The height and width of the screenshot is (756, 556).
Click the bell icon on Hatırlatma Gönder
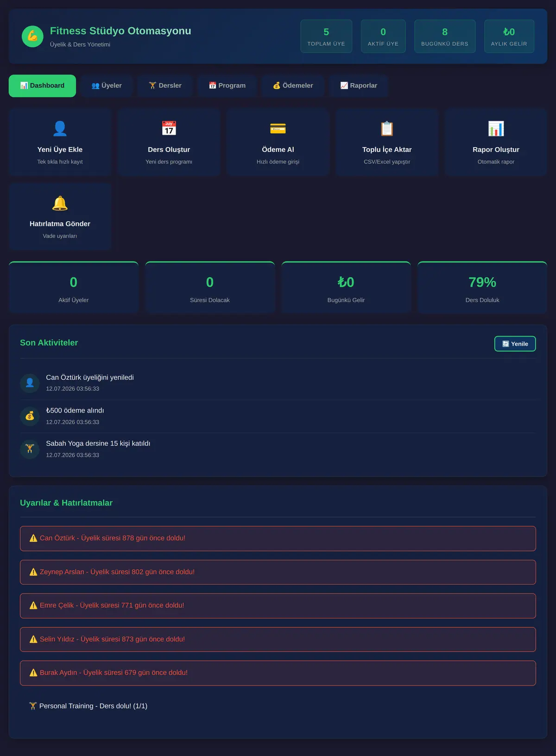pos(60,203)
